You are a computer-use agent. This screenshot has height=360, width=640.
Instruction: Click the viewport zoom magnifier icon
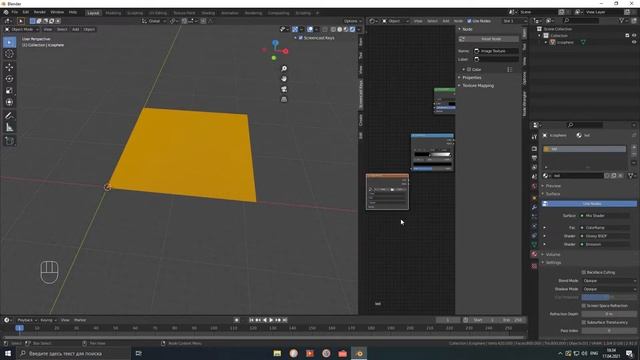pos(284,69)
